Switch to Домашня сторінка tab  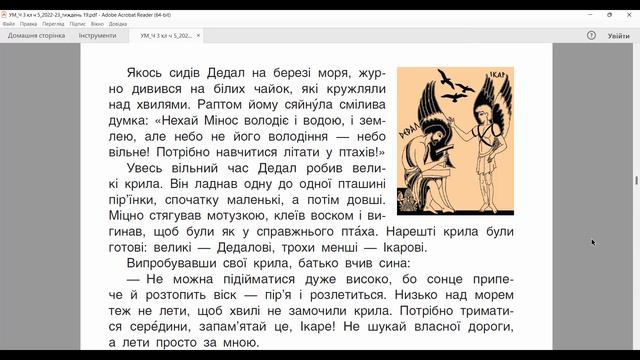click(36, 36)
